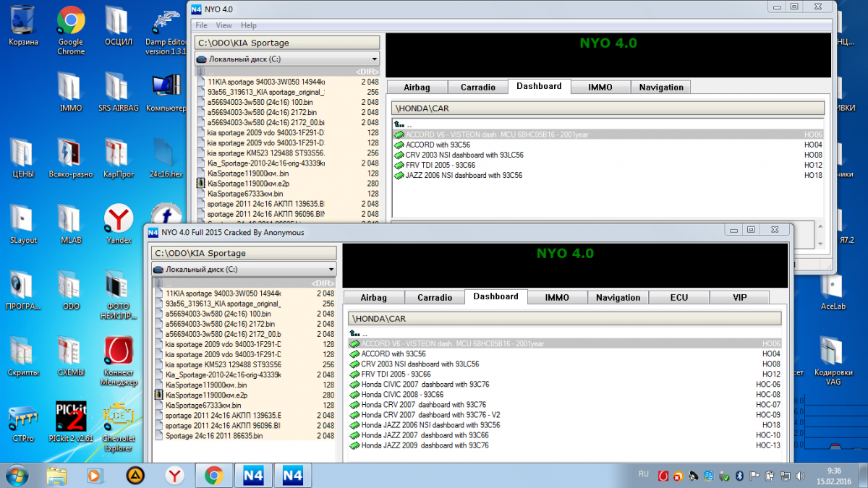Open the ЦЕНЫ folder icon

pos(24,159)
